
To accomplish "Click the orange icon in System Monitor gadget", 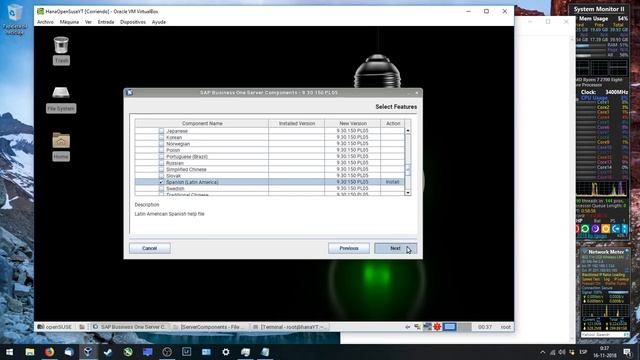I will (x=605, y=229).
